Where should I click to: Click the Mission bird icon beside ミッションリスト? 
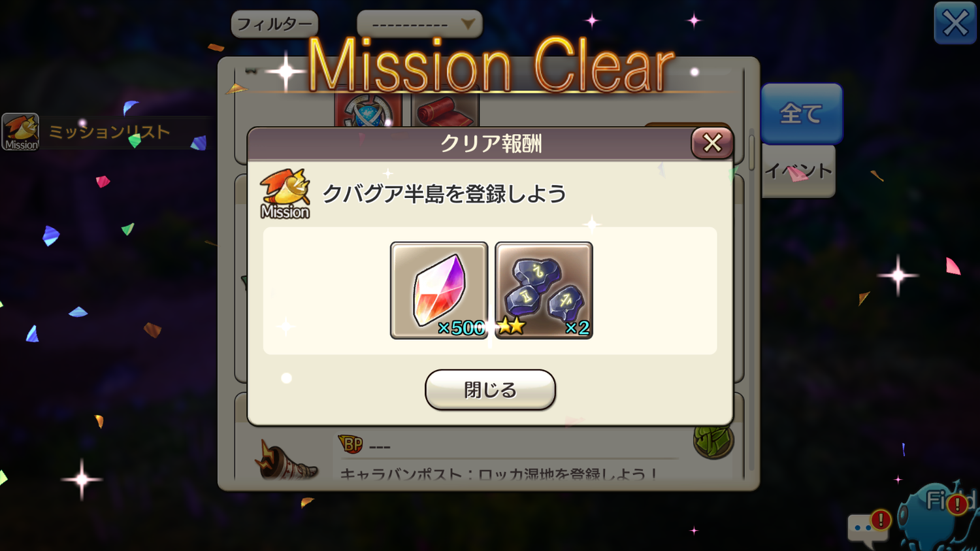pos(21,132)
